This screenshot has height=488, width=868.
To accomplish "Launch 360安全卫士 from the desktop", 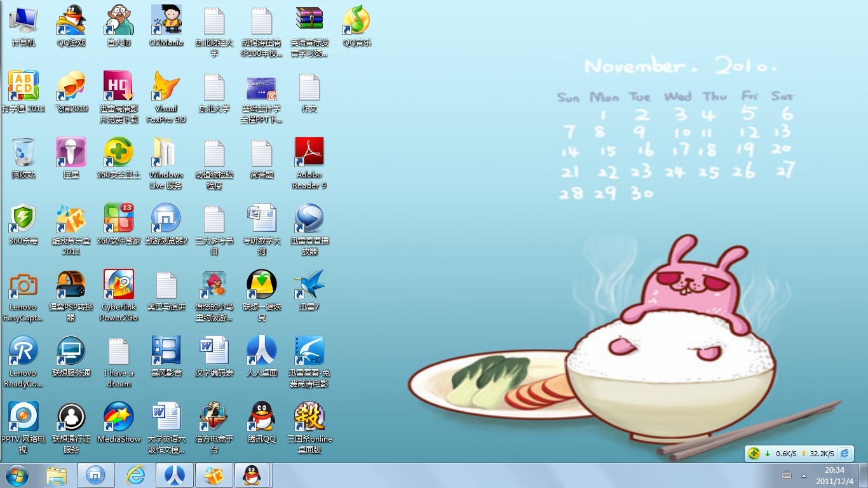I will [119, 158].
